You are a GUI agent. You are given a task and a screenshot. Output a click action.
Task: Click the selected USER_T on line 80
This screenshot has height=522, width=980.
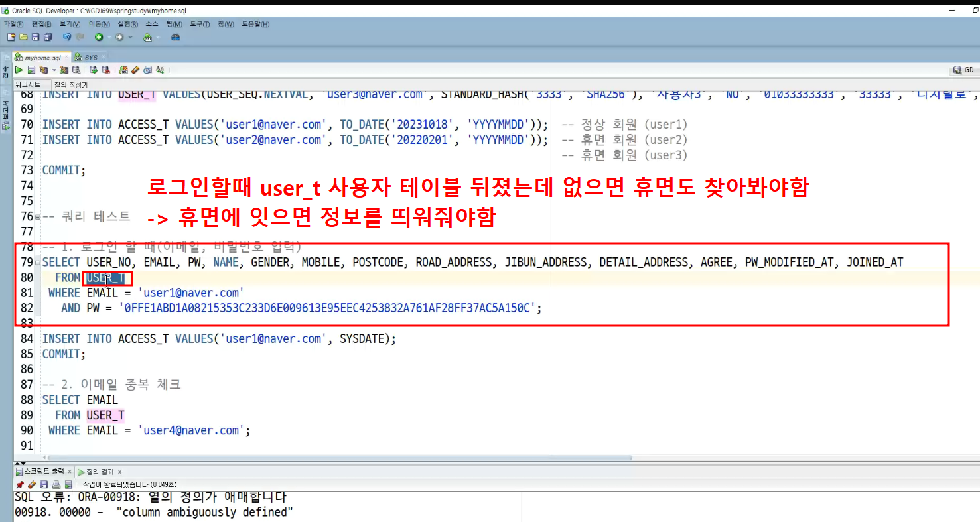coord(105,278)
